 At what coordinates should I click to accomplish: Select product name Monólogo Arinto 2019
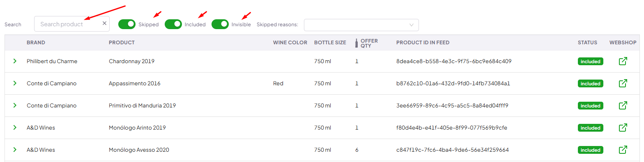tap(137, 128)
